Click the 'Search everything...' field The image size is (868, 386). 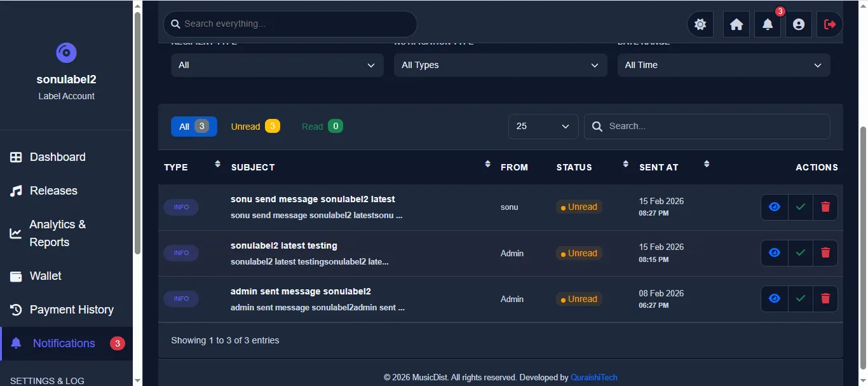(290, 24)
